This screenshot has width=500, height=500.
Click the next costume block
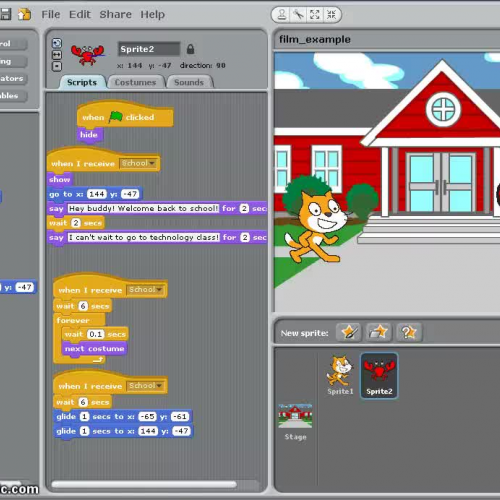pos(94,349)
